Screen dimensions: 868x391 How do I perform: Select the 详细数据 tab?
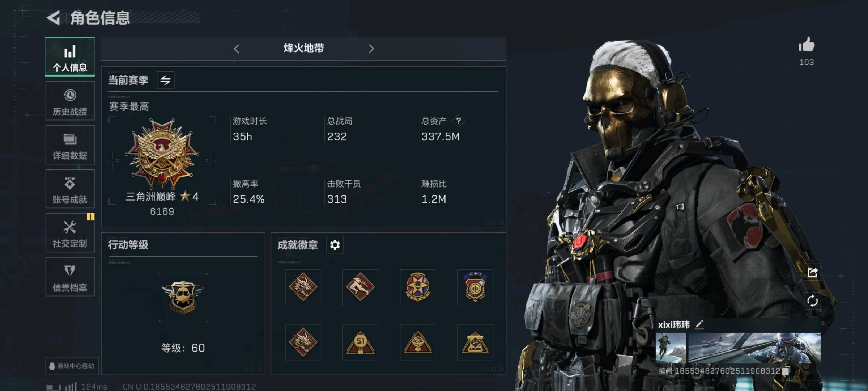pos(70,145)
